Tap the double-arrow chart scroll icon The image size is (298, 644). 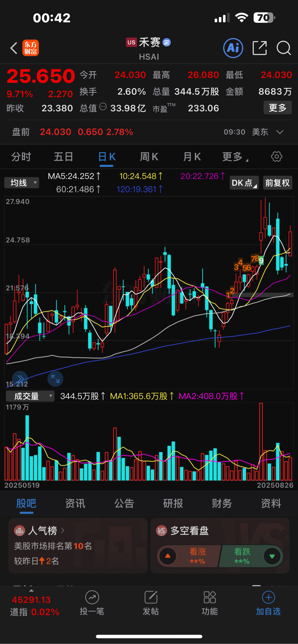(20, 379)
